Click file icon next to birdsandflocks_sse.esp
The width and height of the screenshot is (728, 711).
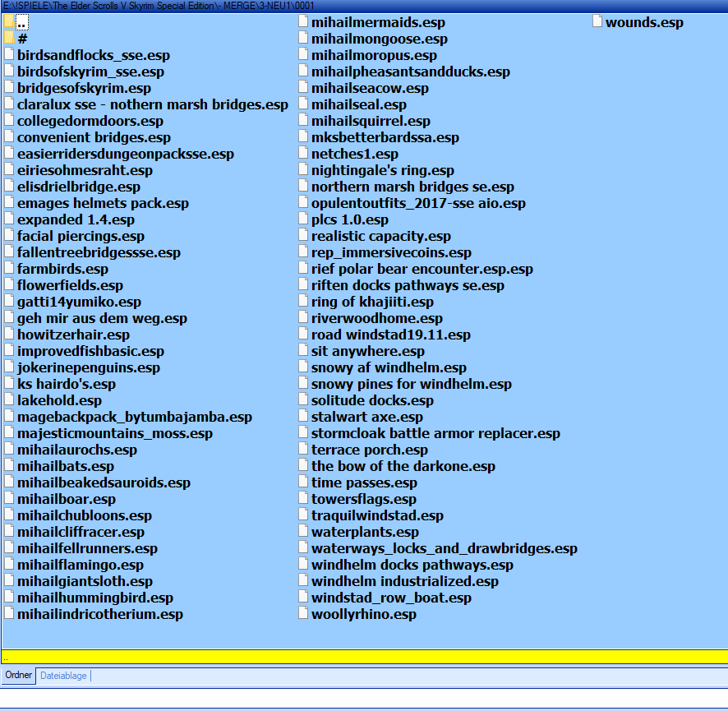click(9, 54)
